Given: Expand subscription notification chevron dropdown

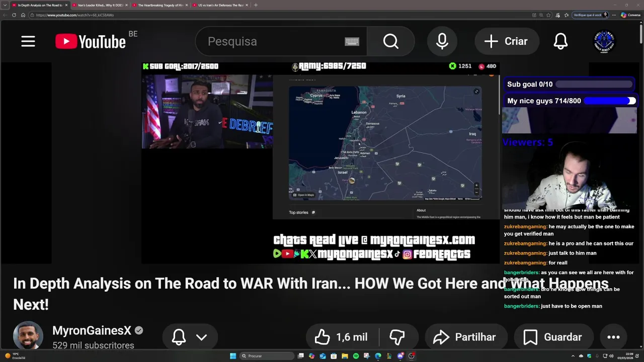Looking at the screenshot, I should 202,337.
